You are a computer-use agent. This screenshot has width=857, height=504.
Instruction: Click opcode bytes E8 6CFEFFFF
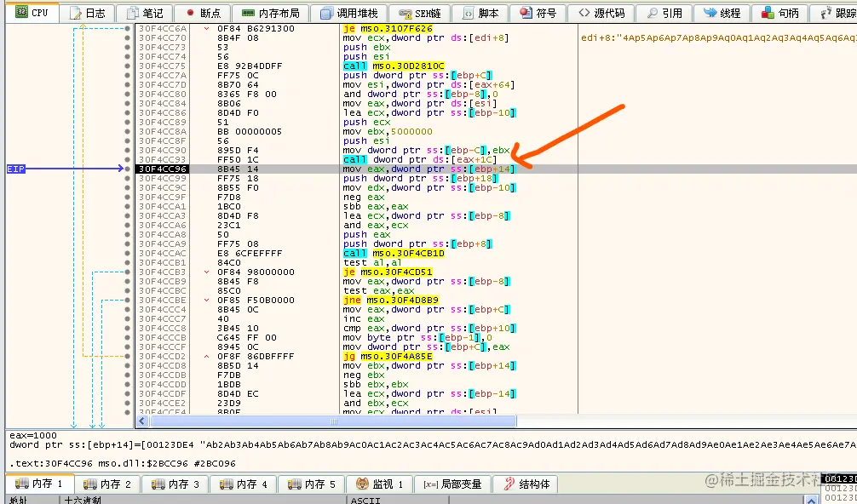point(250,254)
